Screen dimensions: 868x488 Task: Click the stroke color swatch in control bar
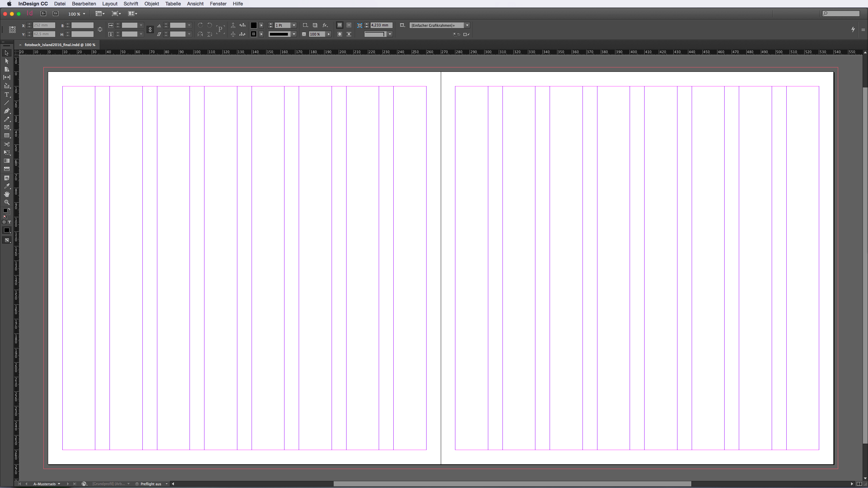(x=254, y=34)
